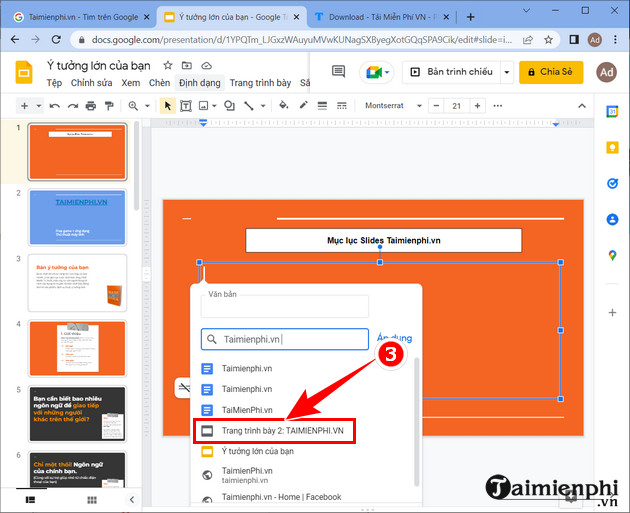Viewport: 630px width, 513px height.
Task: Switch to filmstrip view
Action: pyautogui.click(x=31, y=500)
